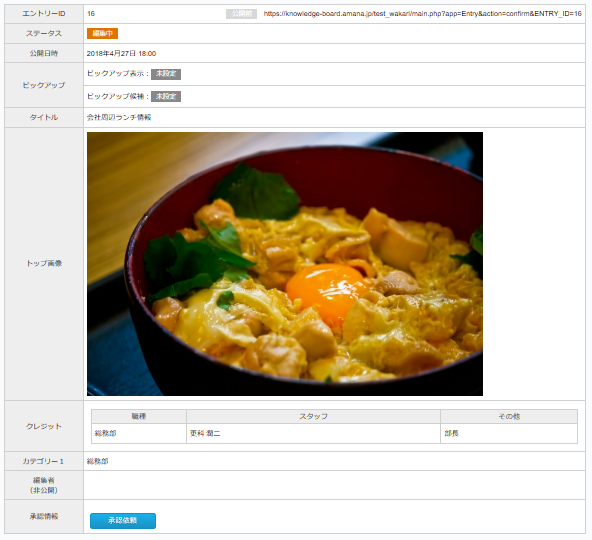Click the gray 公開前 status badge
The width and height of the screenshot is (592, 540).
(x=241, y=14)
